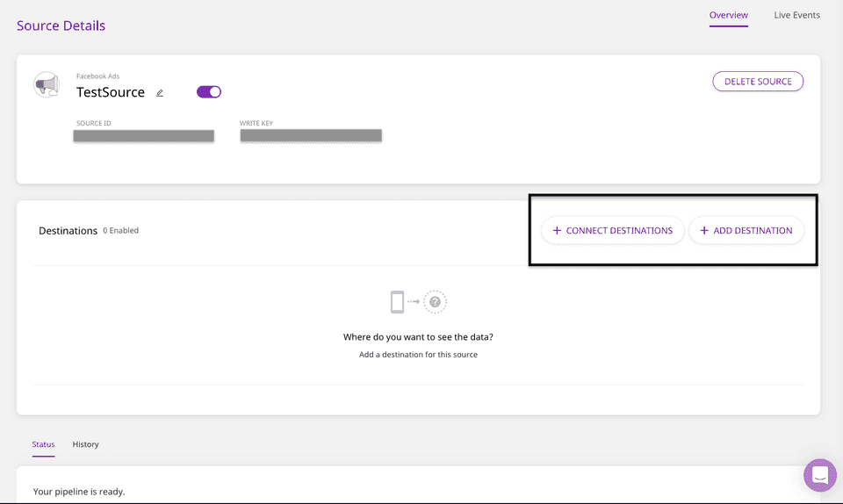Click the plus icon in Connect Destinations
The height and width of the screenshot is (504, 843).
[557, 231]
